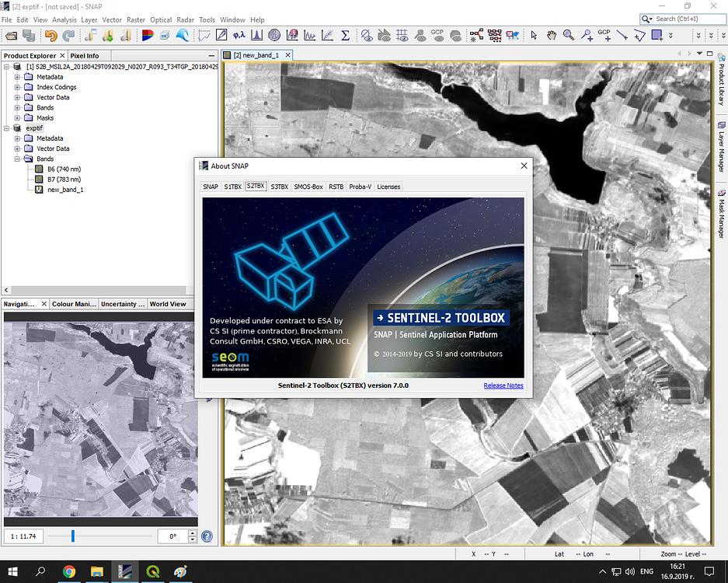Select the pin placing tool
Viewport: 728px width, 583px height.
[586, 35]
